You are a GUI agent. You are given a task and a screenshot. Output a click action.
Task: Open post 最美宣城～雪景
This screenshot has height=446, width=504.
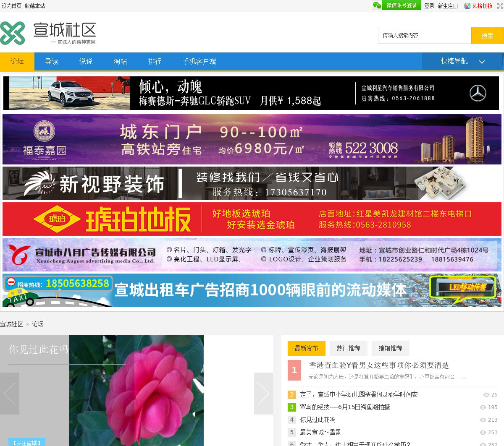tap(320, 432)
